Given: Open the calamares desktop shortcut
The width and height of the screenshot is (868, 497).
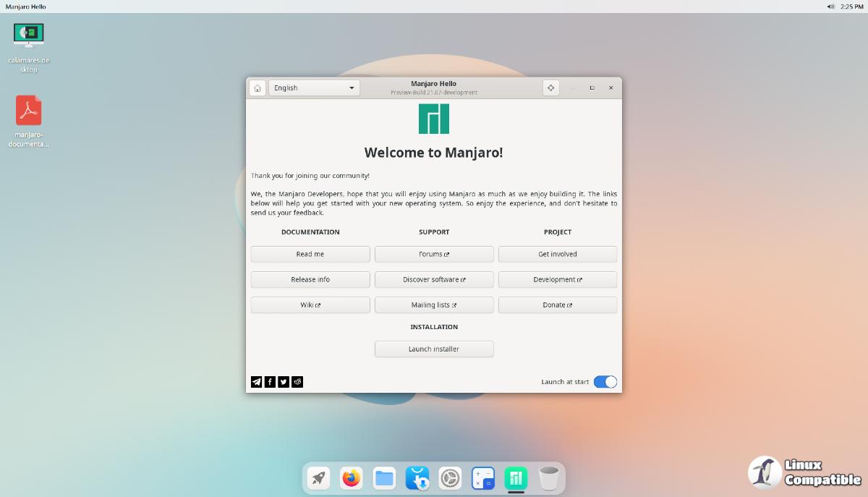Looking at the screenshot, I should [29, 36].
